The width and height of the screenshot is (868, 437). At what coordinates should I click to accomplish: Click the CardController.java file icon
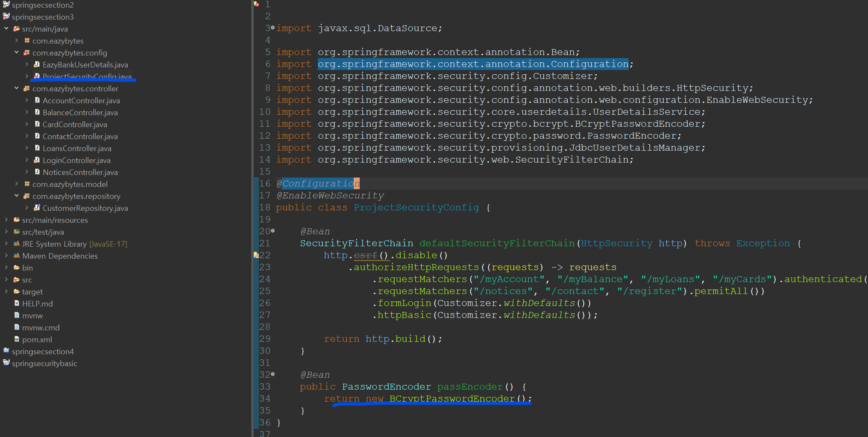(37, 124)
